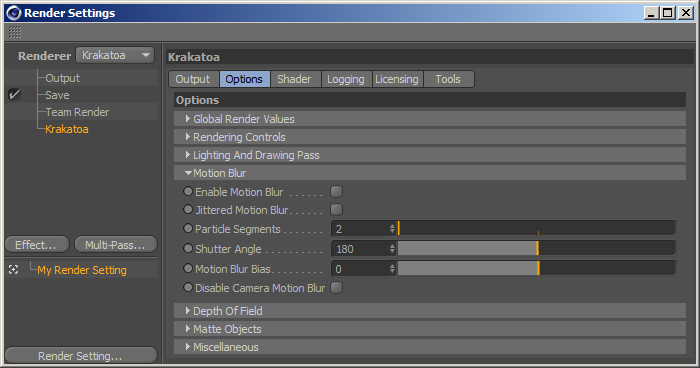Click Enable Motion Blur keyframe circle
The width and height of the screenshot is (700, 368).
188,191
